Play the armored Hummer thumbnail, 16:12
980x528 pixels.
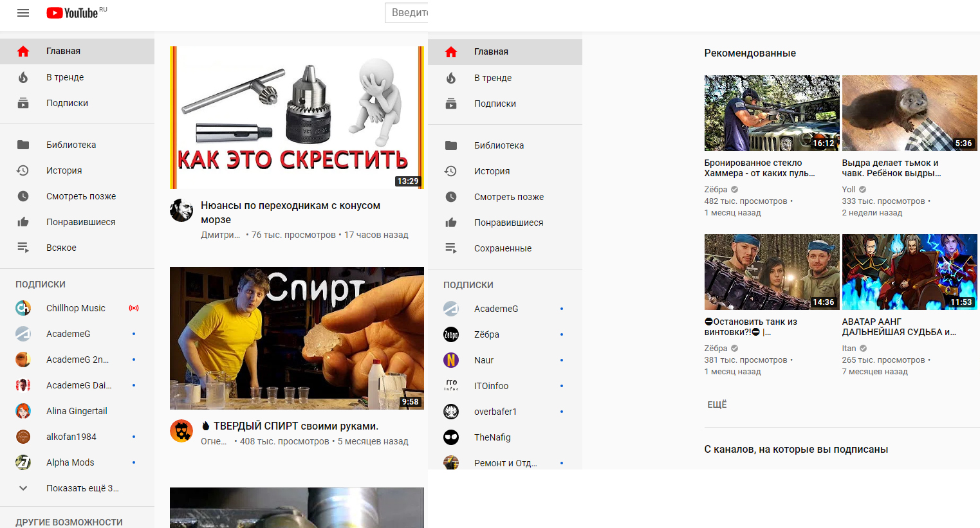(x=772, y=113)
